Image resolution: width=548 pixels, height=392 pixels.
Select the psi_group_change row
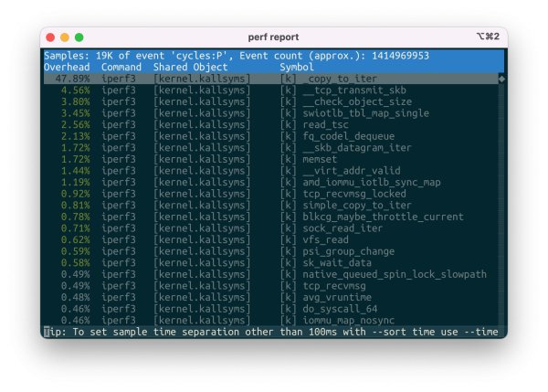coord(345,251)
